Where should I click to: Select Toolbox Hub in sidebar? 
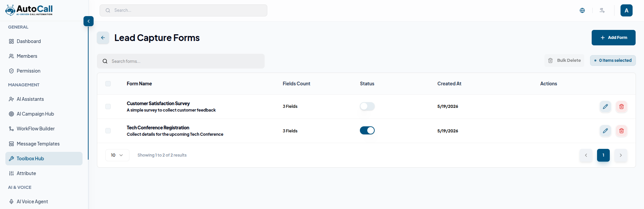coord(44,159)
